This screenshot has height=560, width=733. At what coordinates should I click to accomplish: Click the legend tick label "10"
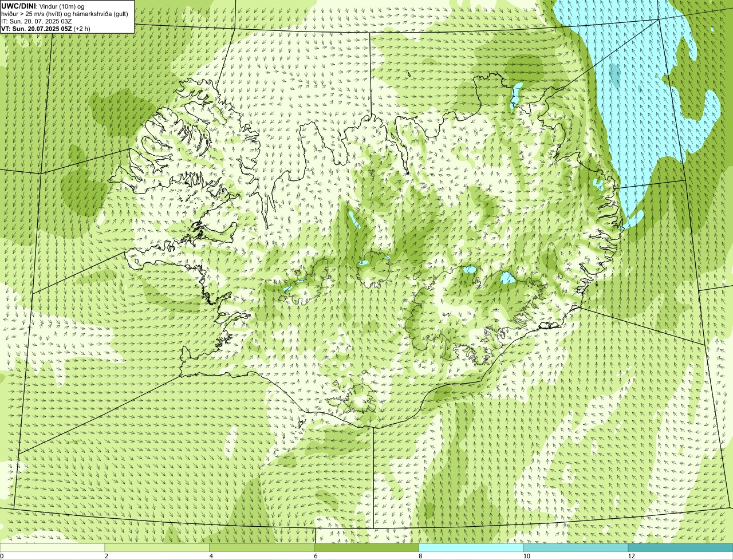526,556
